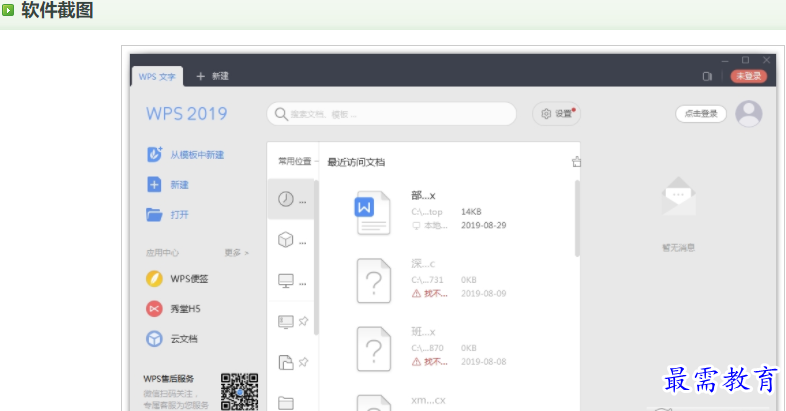This screenshot has height=411, width=786.
Task: Click pin beside desktop location icon
Action: pos(303,321)
